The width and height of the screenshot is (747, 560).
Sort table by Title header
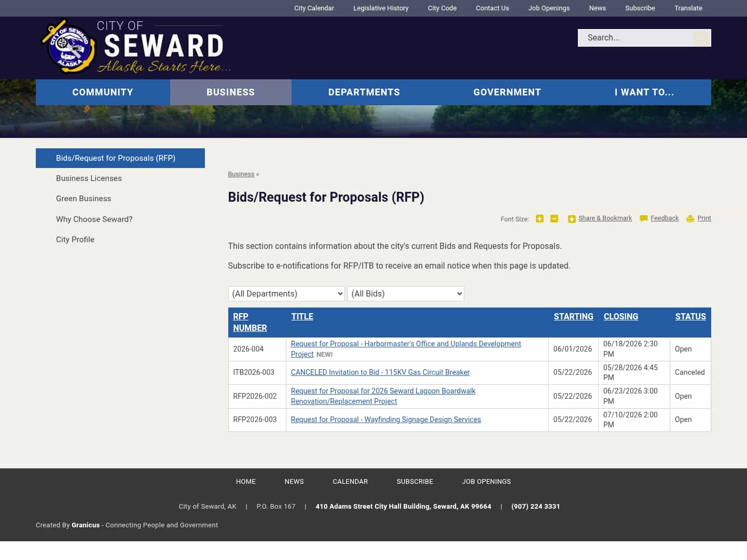pos(302,316)
